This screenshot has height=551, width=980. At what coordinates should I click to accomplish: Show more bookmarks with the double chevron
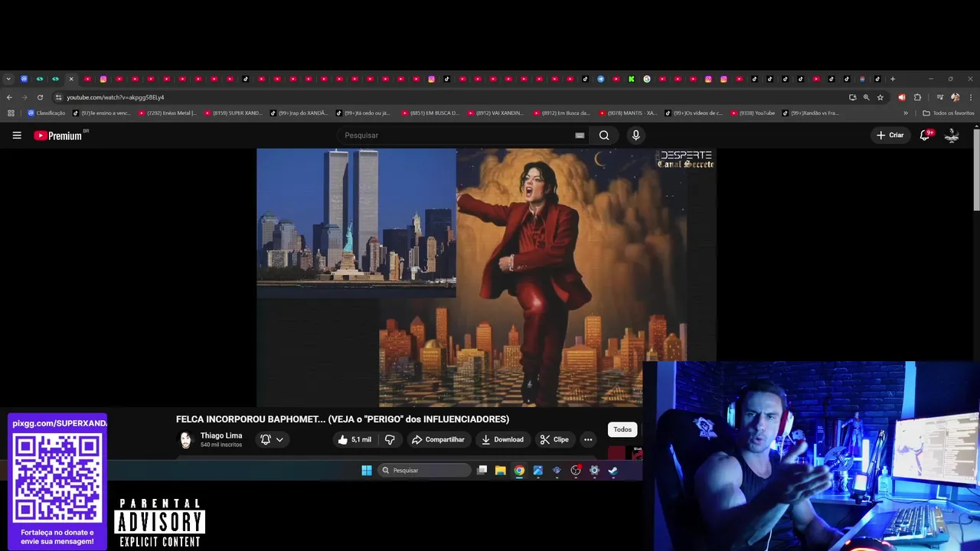[906, 113]
